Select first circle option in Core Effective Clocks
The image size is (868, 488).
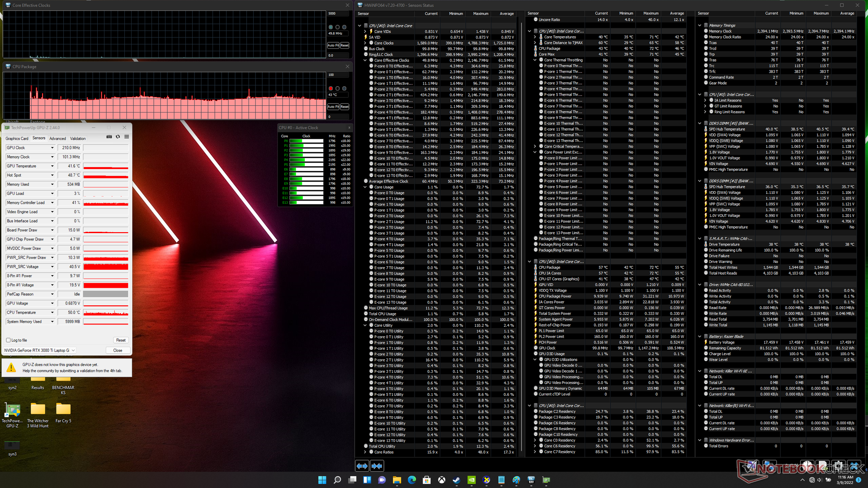point(330,27)
